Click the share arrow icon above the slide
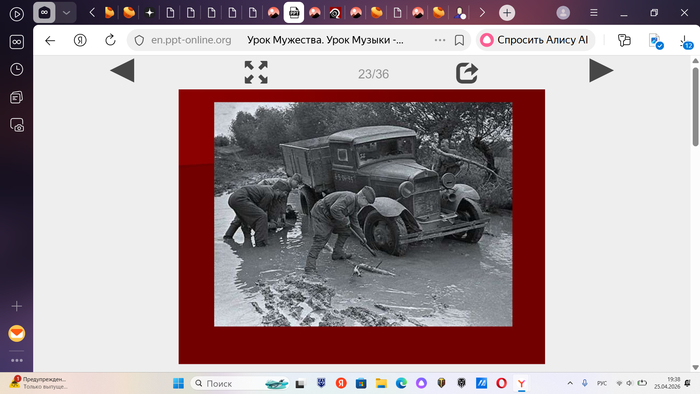Screen dimensions: 700x394 tap(467, 73)
